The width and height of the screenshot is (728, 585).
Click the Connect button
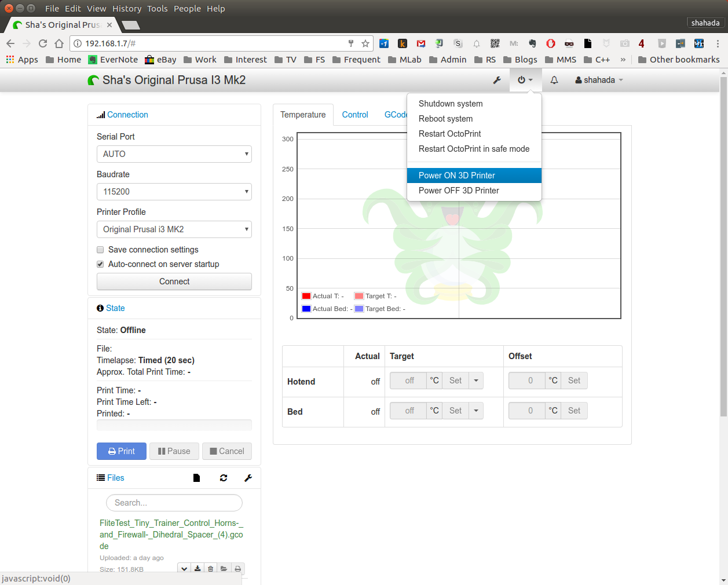pyautogui.click(x=174, y=281)
